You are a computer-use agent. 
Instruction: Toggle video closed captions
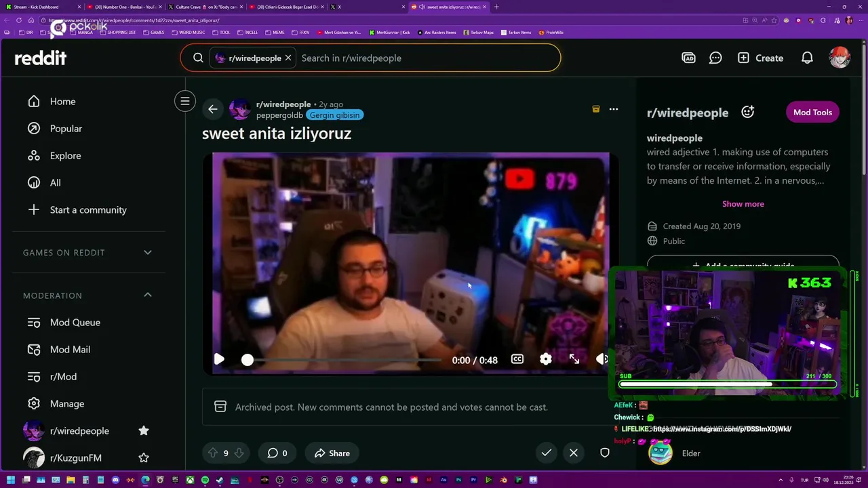517,359
